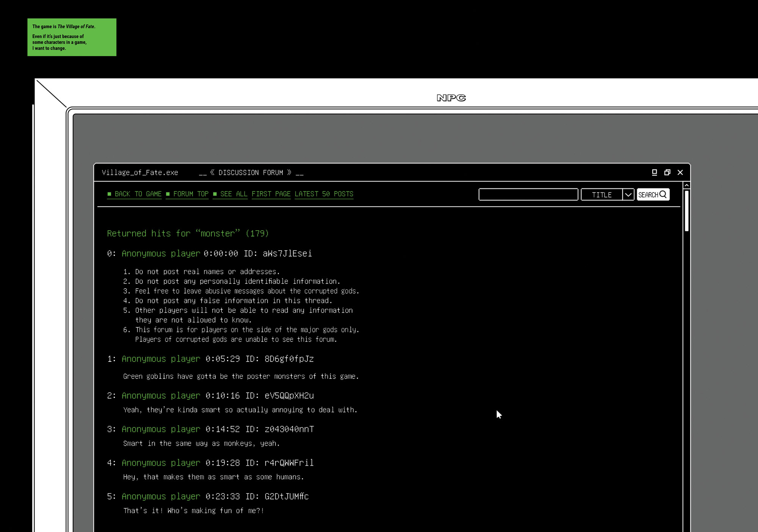Click the green Village of Fate note
The image size is (758, 532).
(72, 37)
